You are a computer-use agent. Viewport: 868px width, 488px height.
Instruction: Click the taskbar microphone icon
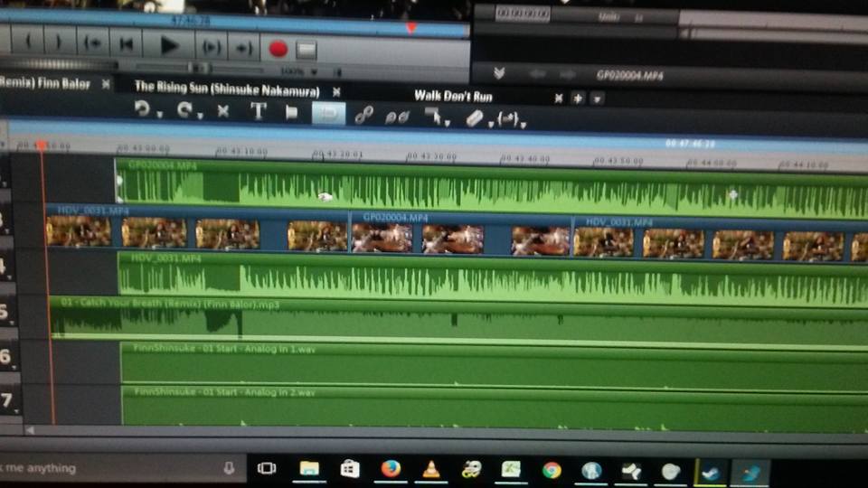[229, 468]
